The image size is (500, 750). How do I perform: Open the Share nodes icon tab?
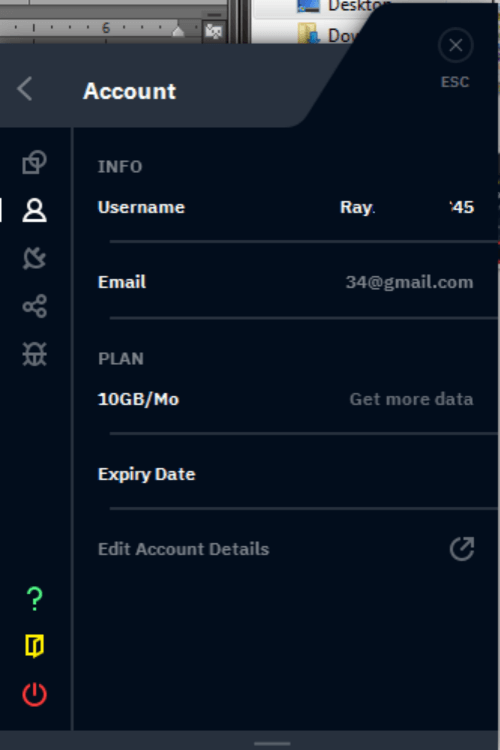tap(34, 306)
